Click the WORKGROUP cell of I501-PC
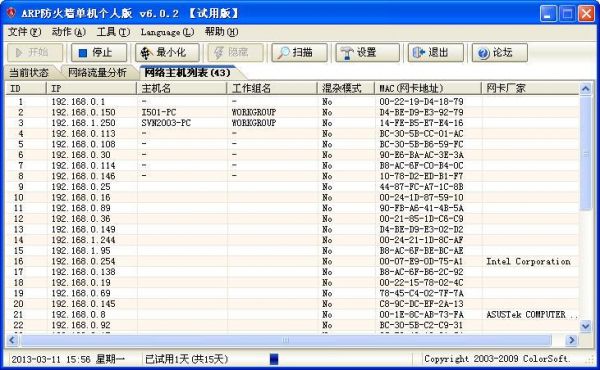 tap(254, 112)
